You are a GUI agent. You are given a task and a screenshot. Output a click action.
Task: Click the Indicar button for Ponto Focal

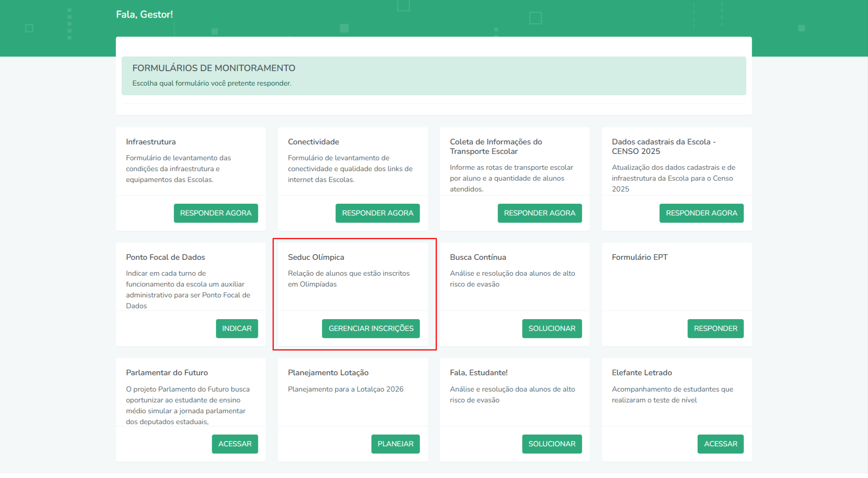[236, 329]
